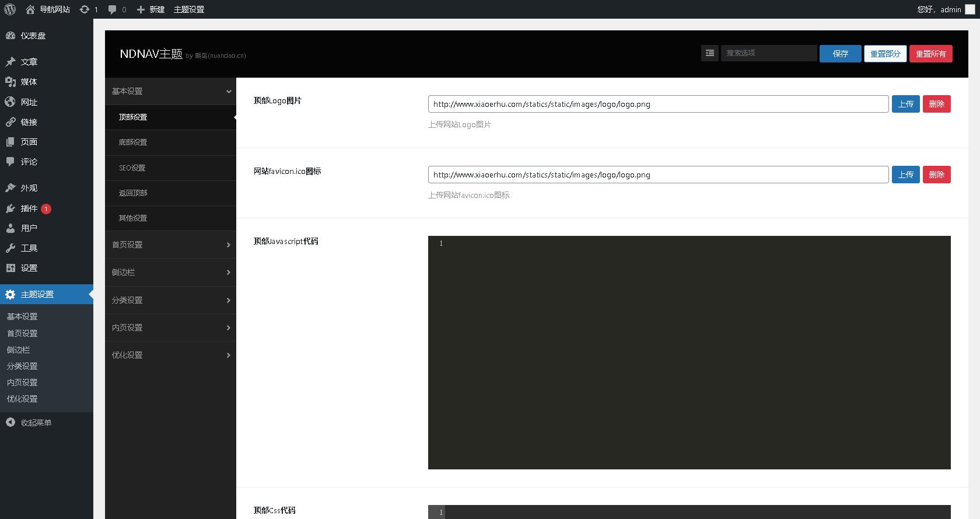
Task: Open the 评论 comments icon in sidebar
Action: pos(10,162)
